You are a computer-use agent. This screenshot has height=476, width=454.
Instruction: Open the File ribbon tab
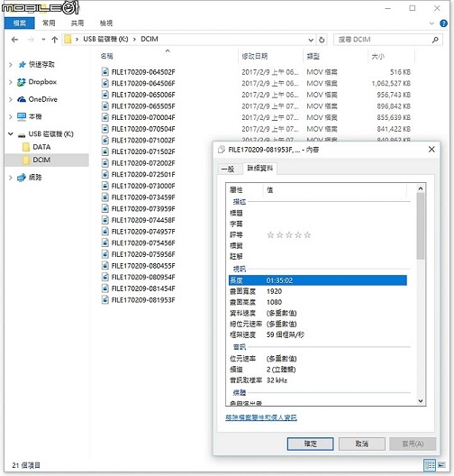pyautogui.click(x=20, y=23)
